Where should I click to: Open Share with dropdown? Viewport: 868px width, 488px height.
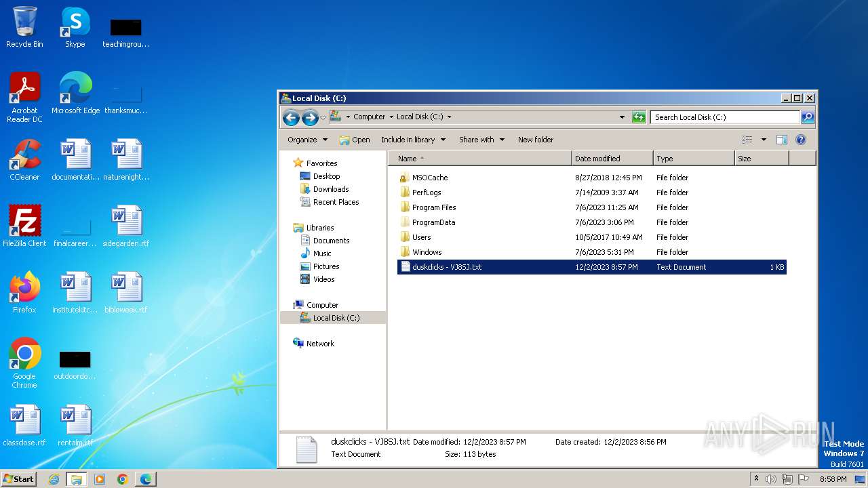point(481,140)
